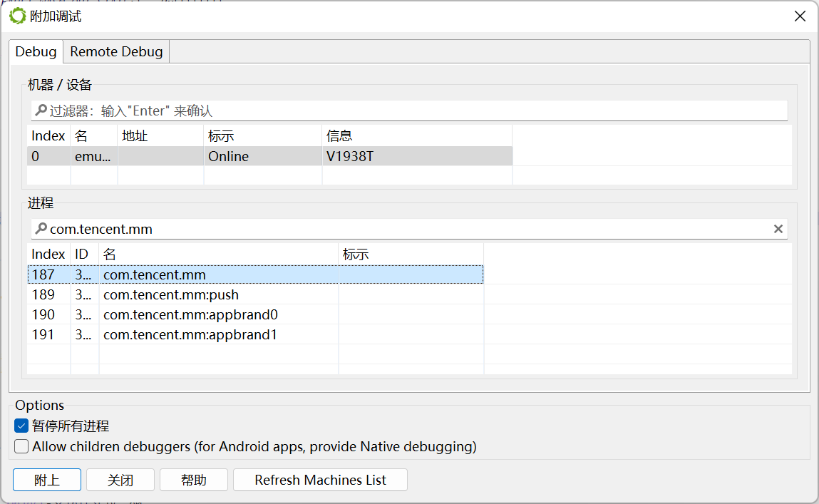Select the com.tencent.mm:push process row
819x504 pixels.
pyautogui.click(x=255, y=294)
